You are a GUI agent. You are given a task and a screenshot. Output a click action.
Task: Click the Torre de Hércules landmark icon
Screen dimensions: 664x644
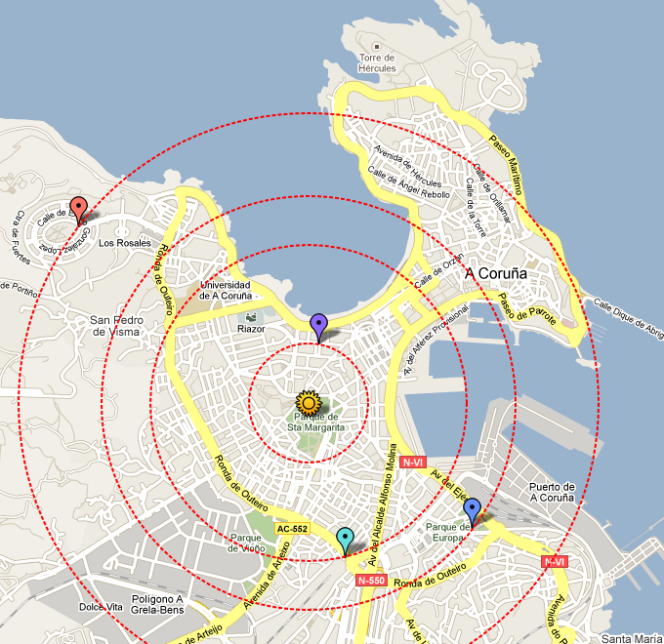click(x=377, y=45)
